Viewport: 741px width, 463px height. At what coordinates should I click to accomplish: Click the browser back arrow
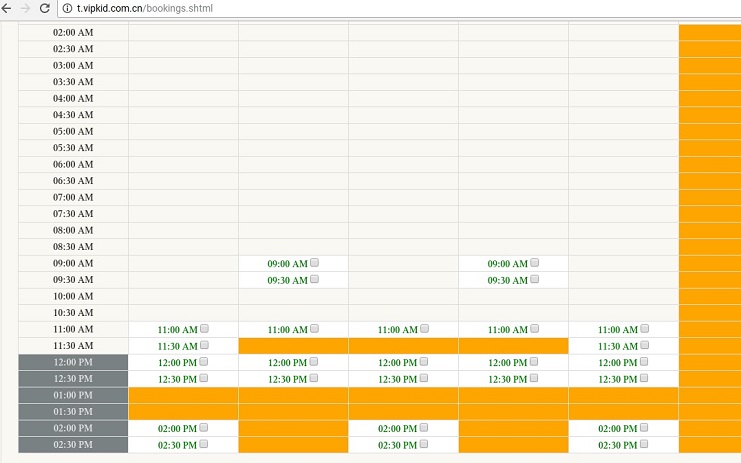click(7, 8)
